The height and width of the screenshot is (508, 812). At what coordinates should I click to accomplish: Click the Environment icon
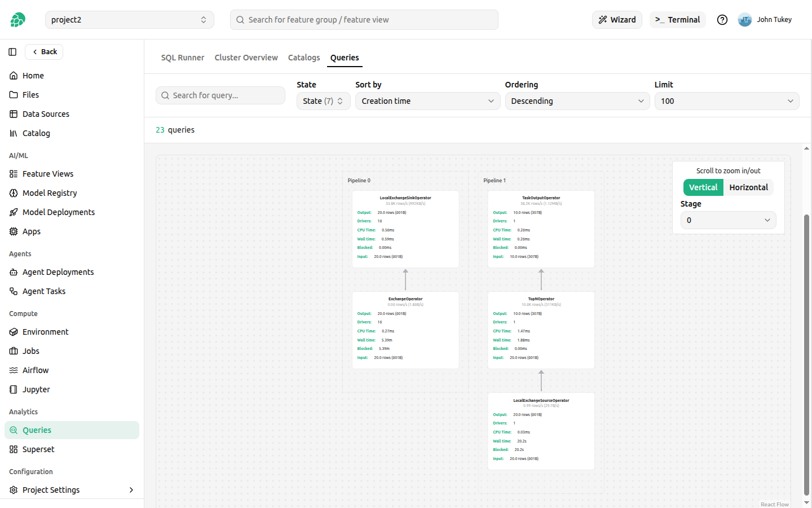pyautogui.click(x=14, y=332)
